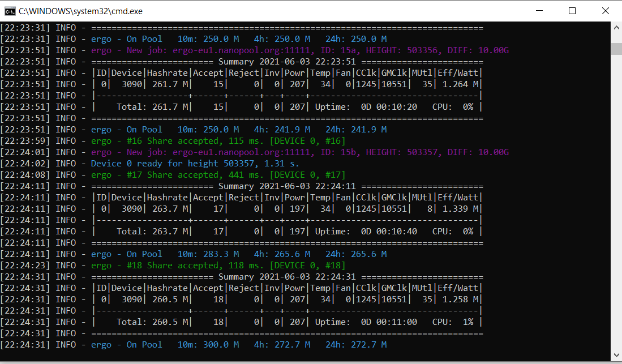622x364 pixels.
Task: Click the hashrate value 260.5 M in device row
Action: point(170,299)
